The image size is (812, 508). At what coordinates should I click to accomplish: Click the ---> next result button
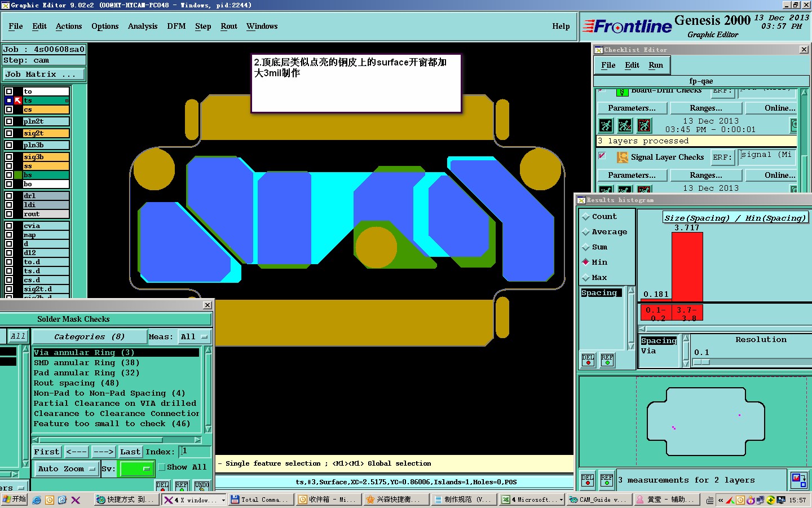pyautogui.click(x=103, y=452)
